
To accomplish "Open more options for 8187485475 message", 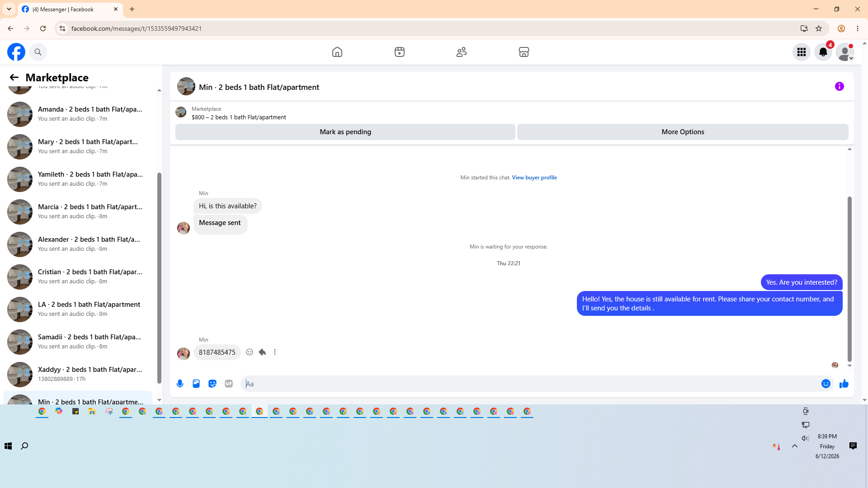I will pos(275,352).
